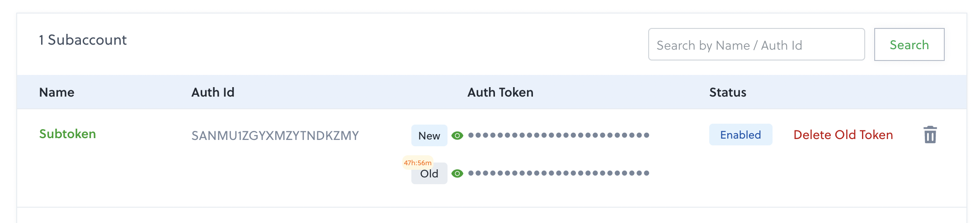Screen dimensions: 980x223
Task: Click the 47h:56m expiry timer badge
Action: [418, 163]
